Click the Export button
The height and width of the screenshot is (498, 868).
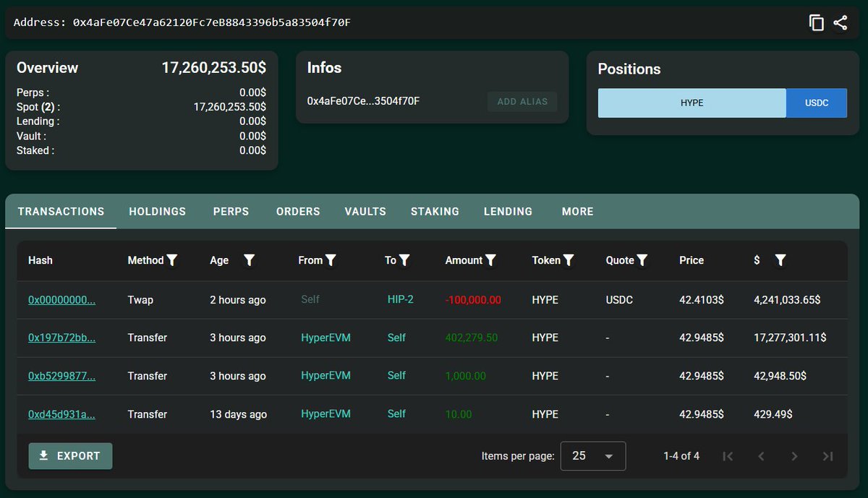pos(70,456)
